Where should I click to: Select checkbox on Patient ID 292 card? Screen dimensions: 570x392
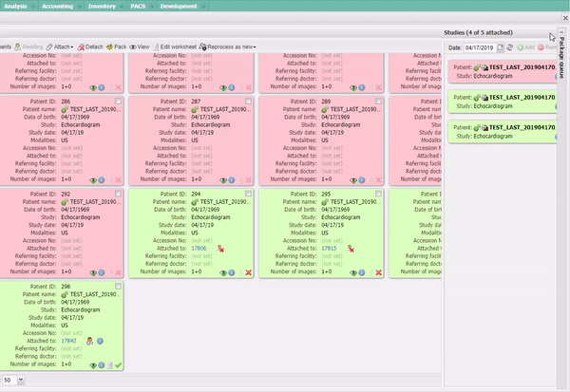pyautogui.click(x=118, y=194)
